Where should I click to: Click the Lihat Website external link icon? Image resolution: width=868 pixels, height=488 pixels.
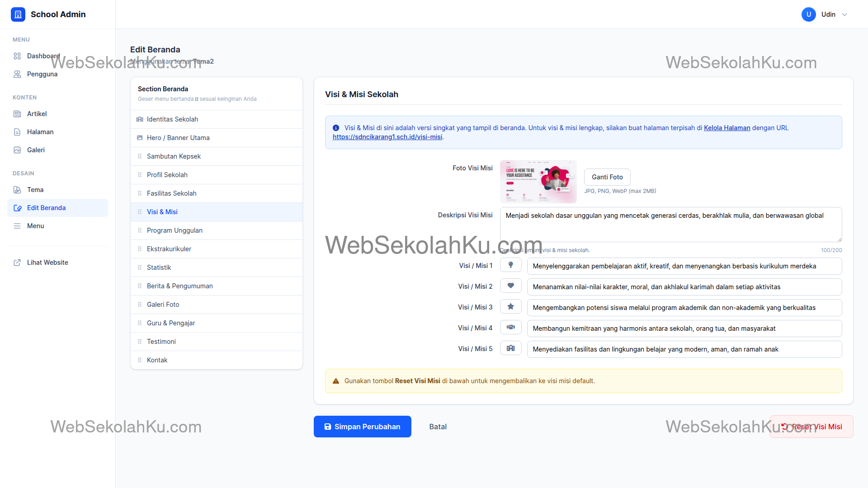pos(17,263)
